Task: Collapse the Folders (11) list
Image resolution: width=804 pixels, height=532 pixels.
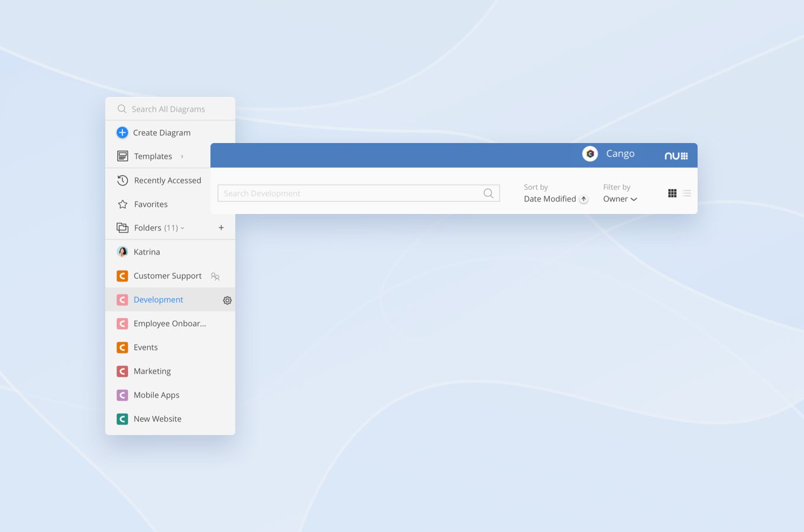Action: tap(182, 228)
